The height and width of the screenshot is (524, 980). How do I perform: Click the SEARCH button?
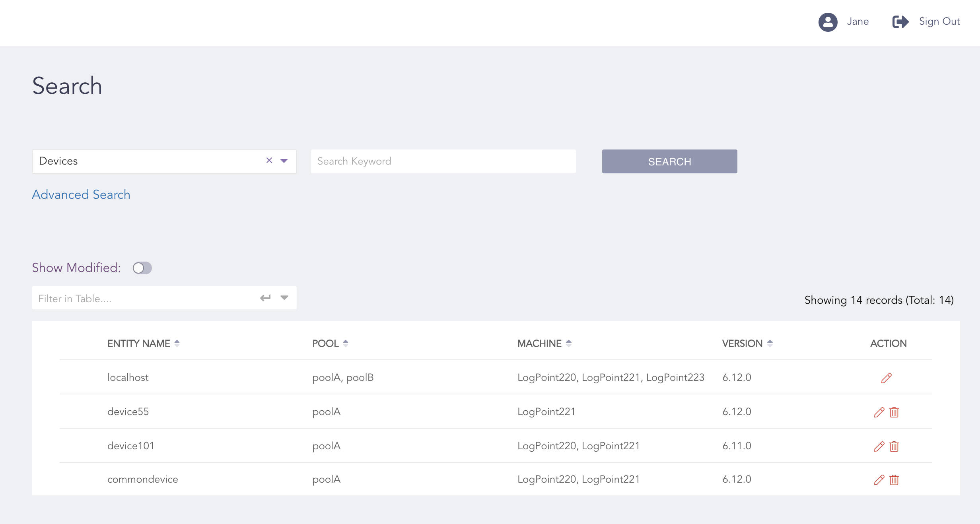click(669, 161)
